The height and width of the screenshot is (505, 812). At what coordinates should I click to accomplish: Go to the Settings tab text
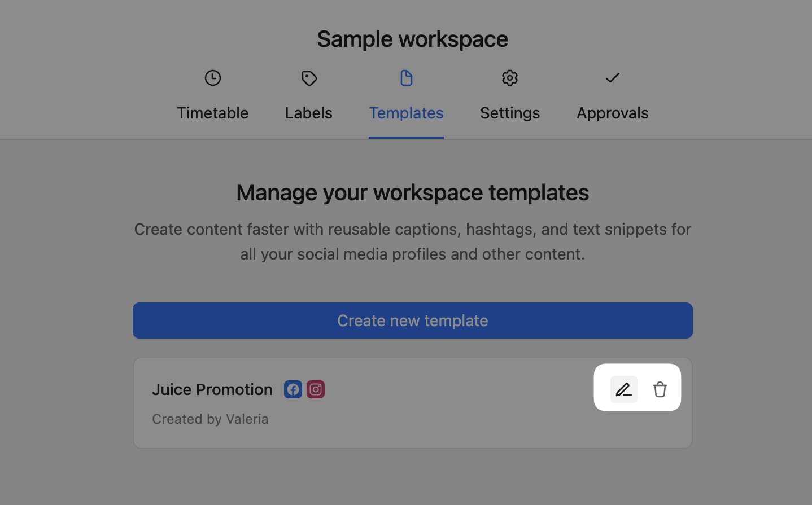[510, 113]
